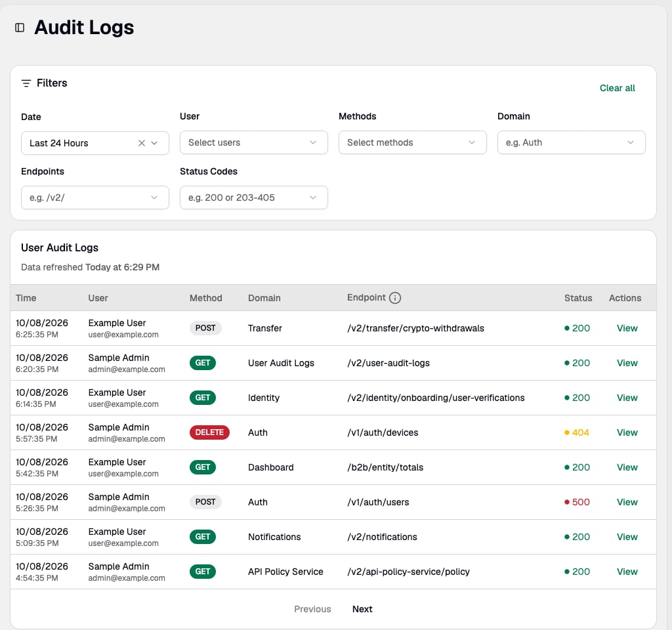The width and height of the screenshot is (672, 630).
Task: View the /v1/auth/users log entry
Action: tap(627, 502)
